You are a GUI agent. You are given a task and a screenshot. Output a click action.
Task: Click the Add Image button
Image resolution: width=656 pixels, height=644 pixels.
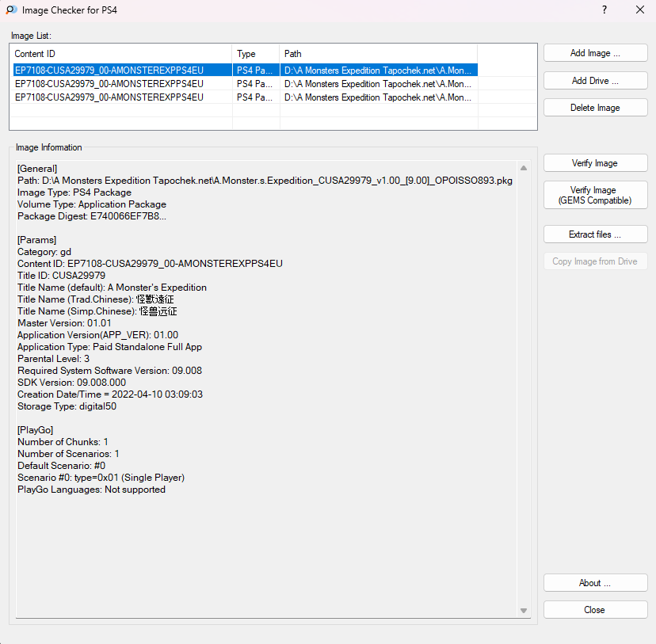[595, 53]
